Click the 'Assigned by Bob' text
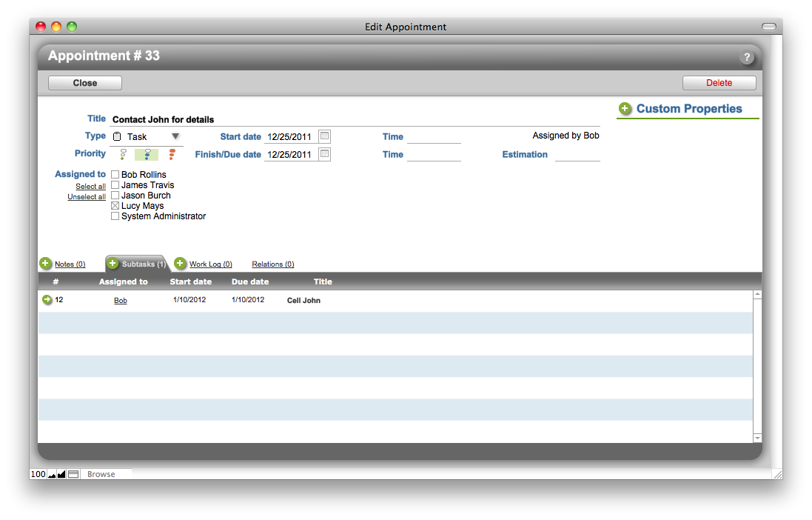This screenshot has height=520, width=812. [x=566, y=136]
